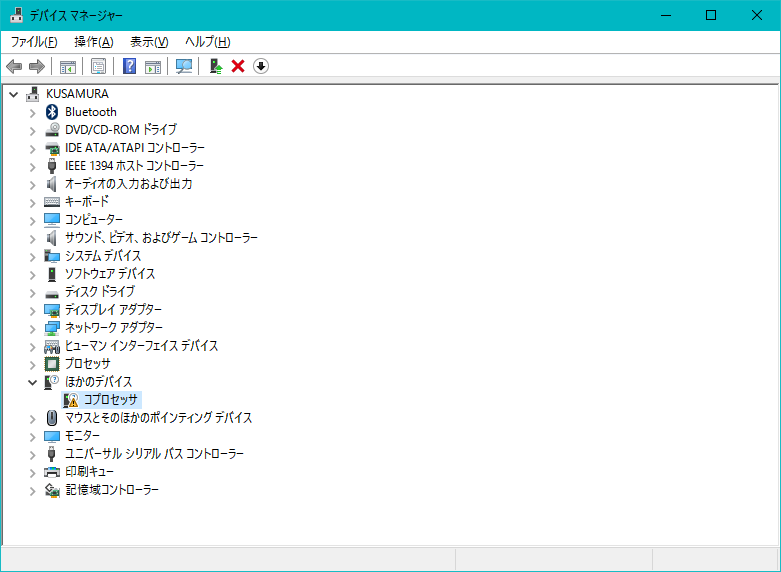781x572 pixels.
Task: Select the IEEE 1394 ホスト コントローラー label
Action: point(134,166)
